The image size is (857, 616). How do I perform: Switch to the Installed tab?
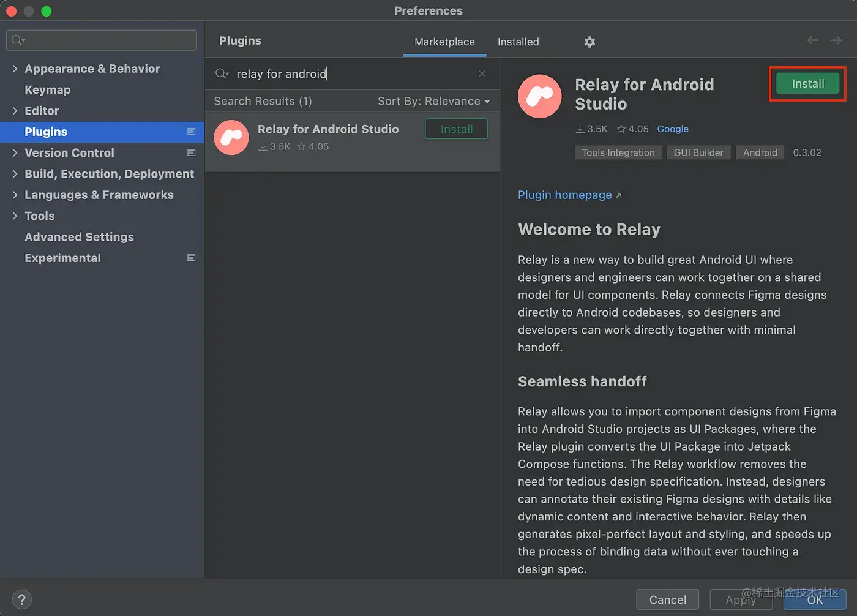click(x=518, y=42)
